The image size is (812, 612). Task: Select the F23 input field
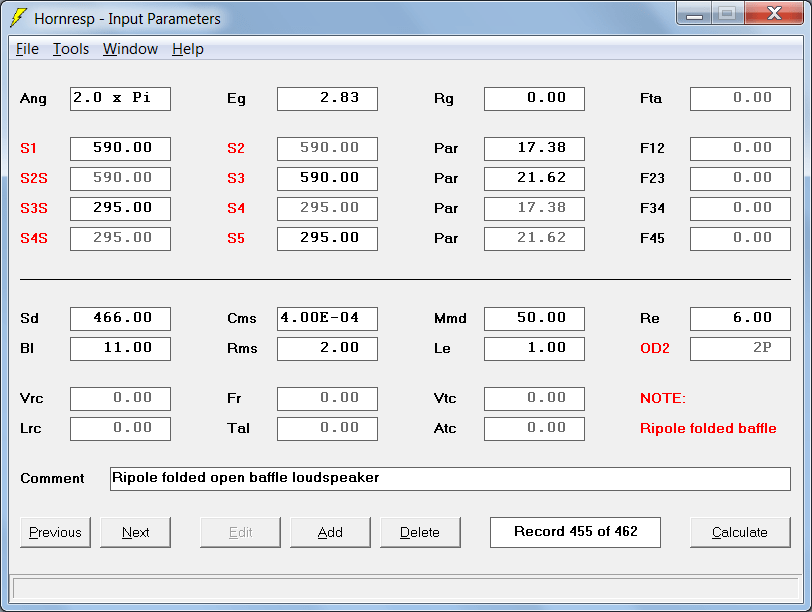click(741, 179)
